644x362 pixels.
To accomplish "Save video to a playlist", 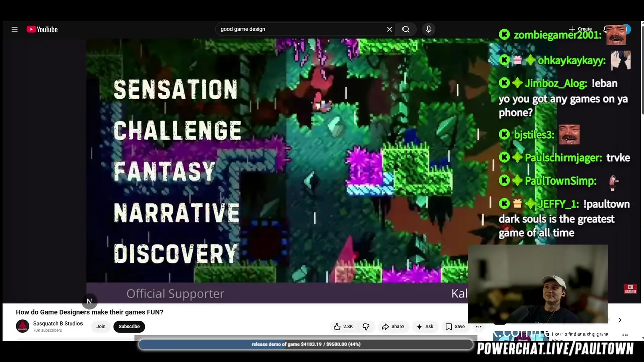I will point(455,327).
